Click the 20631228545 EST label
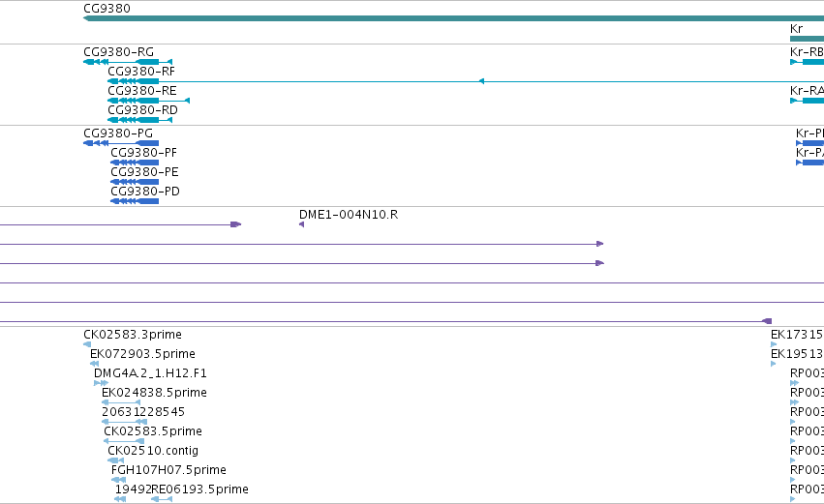 [143, 412]
